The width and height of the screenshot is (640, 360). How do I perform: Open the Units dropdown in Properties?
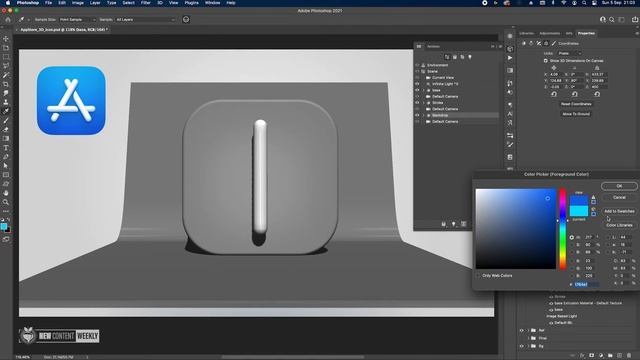click(x=569, y=53)
